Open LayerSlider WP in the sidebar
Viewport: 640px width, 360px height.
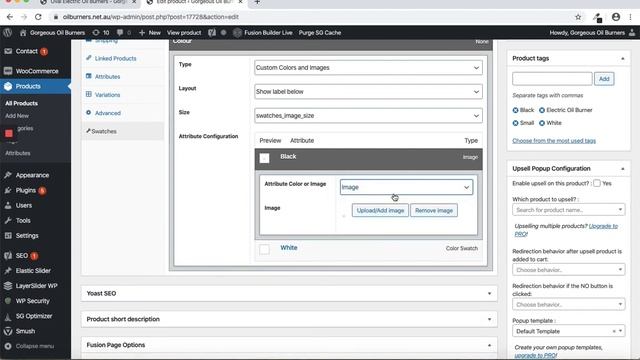(x=36, y=286)
